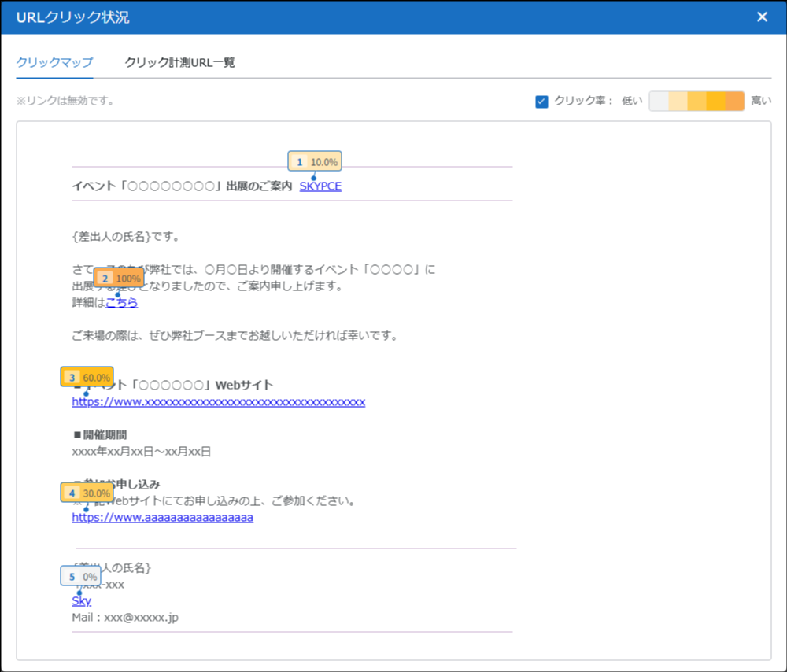Open the クリック計測URL一覧 tab
The width and height of the screenshot is (787, 672).
[x=179, y=62]
